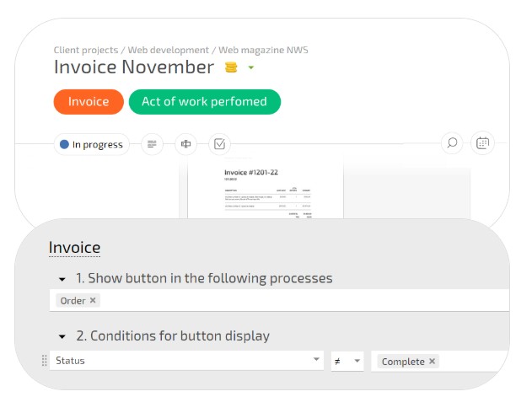Collapse 'Show button in the following processes'
This screenshot has height=413, width=532.
(62, 279)
